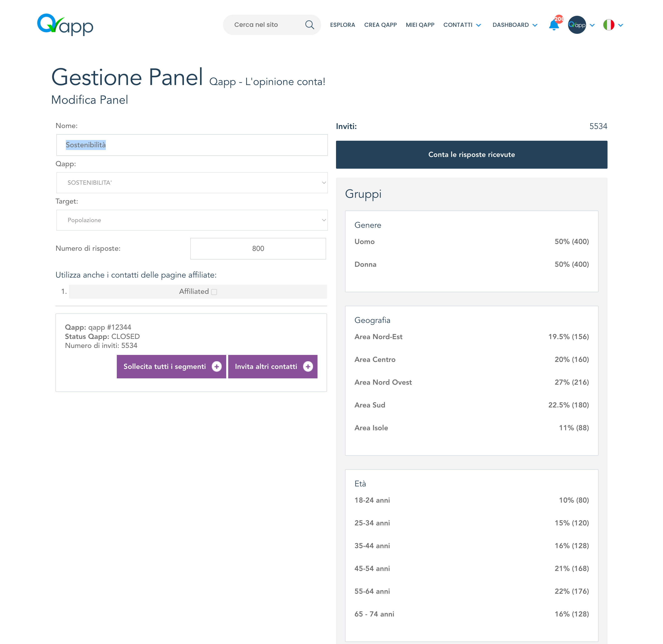Open notifications bell icon
This screenshot has width=663, height=644.
(x=553, y=25)
